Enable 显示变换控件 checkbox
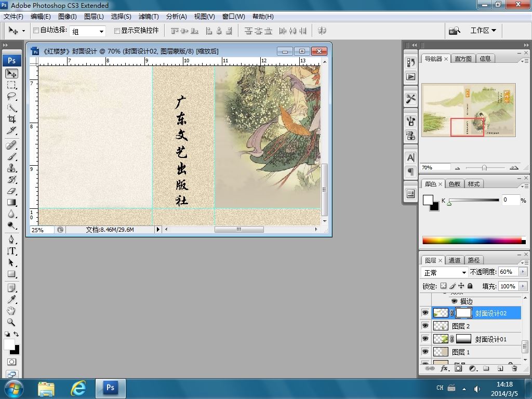This screenshot has height=399, width=532. pos(117,31)
